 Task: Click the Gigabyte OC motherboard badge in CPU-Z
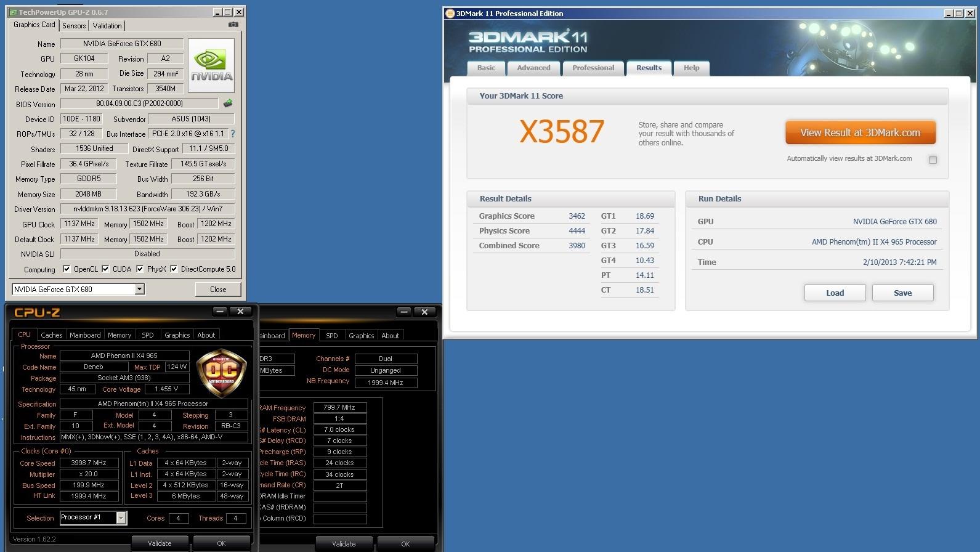[221, 373]
